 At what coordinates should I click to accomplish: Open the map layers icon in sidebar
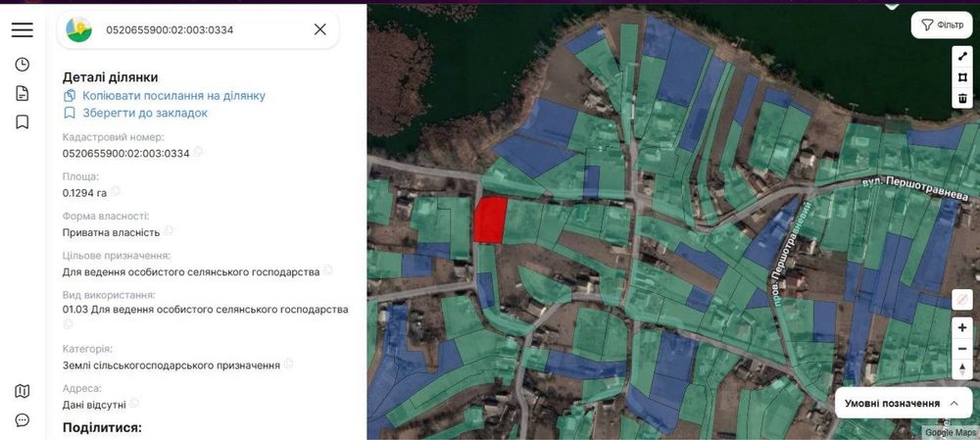tap(22, 391)
